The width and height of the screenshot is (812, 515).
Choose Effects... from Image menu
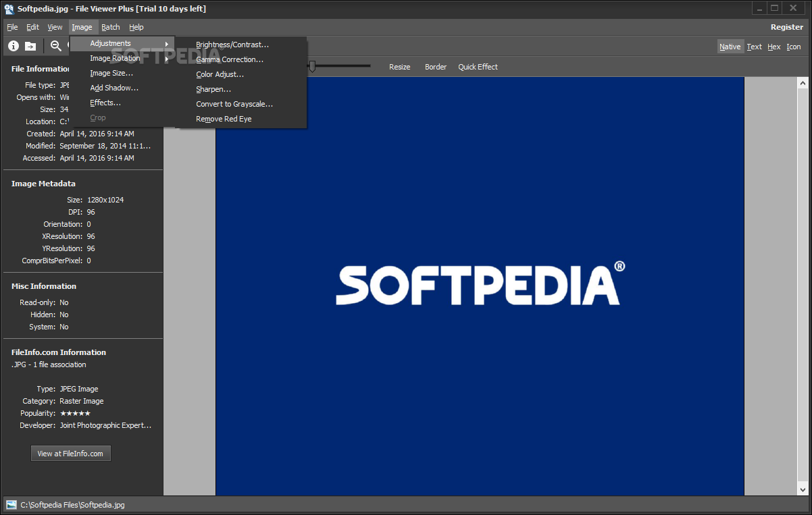coord(123,103)
